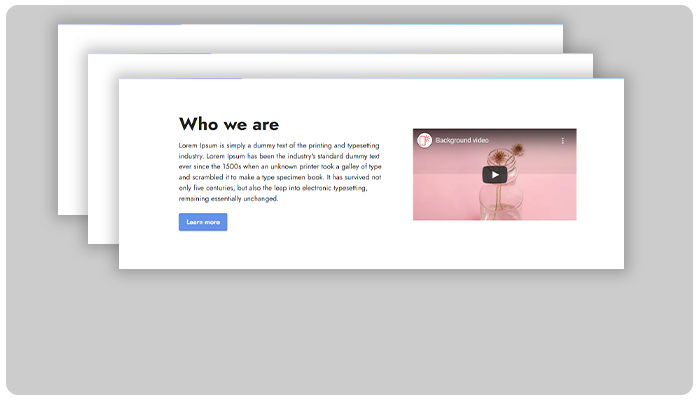The width and height of the screenshot is (700, 400).
Task: Click the Learn more button
Action: (x=203, y=222)
